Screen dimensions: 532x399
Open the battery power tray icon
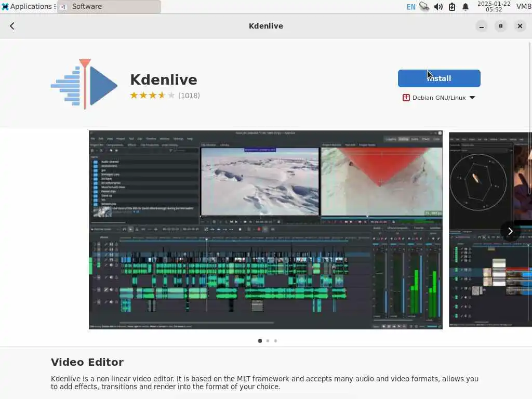click(452, 7)
